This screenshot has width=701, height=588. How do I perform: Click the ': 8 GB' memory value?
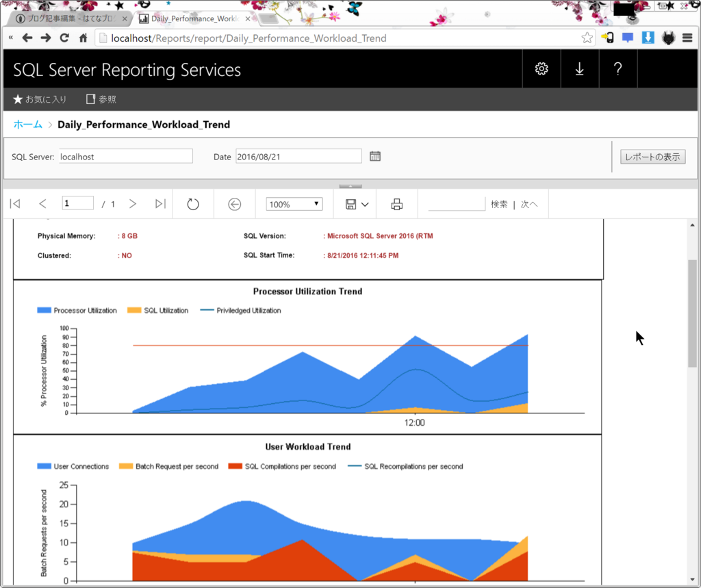(x=127, y=236)
